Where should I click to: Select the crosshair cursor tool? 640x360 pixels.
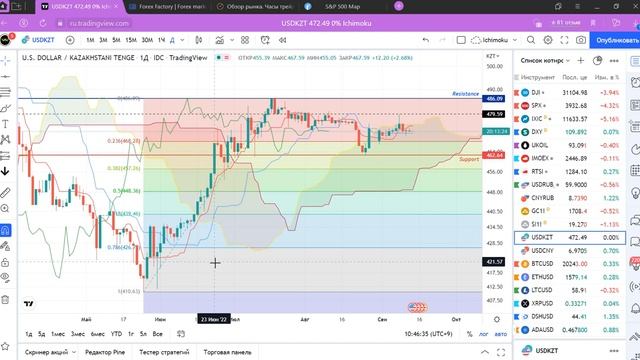coord(5,61)
